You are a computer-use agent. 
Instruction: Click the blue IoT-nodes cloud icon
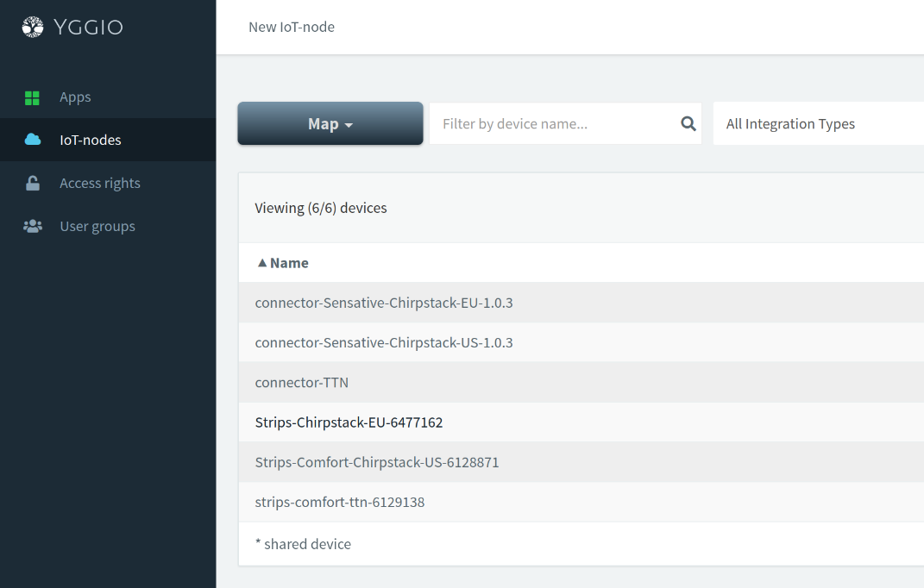pos(32,140)
